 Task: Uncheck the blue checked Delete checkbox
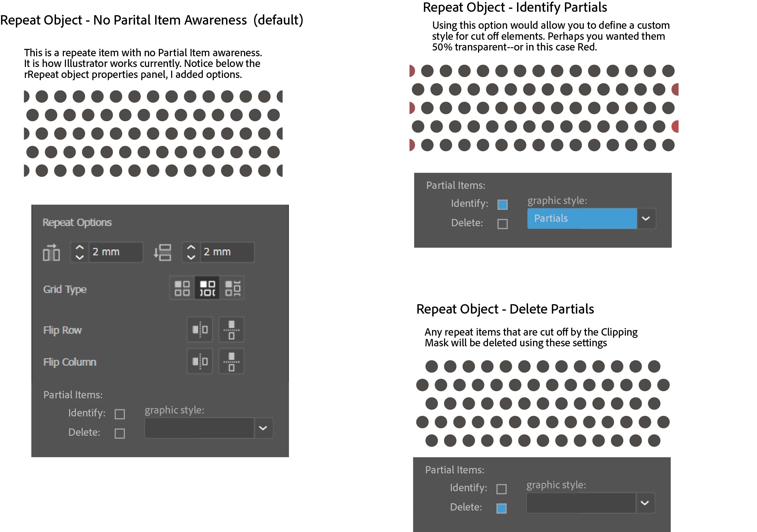point(501,508)
